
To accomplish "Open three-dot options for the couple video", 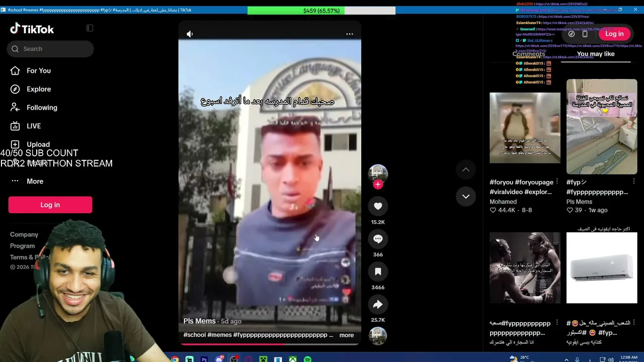I will 557,323.
